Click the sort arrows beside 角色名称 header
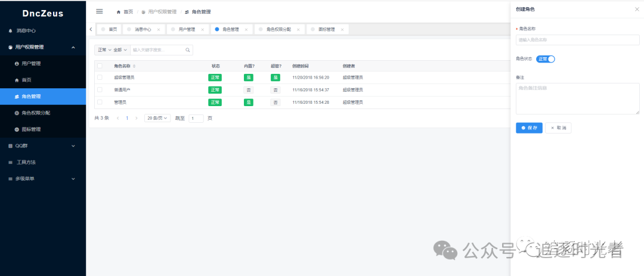The height and width of the screenshot is (276, 644). [134, 66]
